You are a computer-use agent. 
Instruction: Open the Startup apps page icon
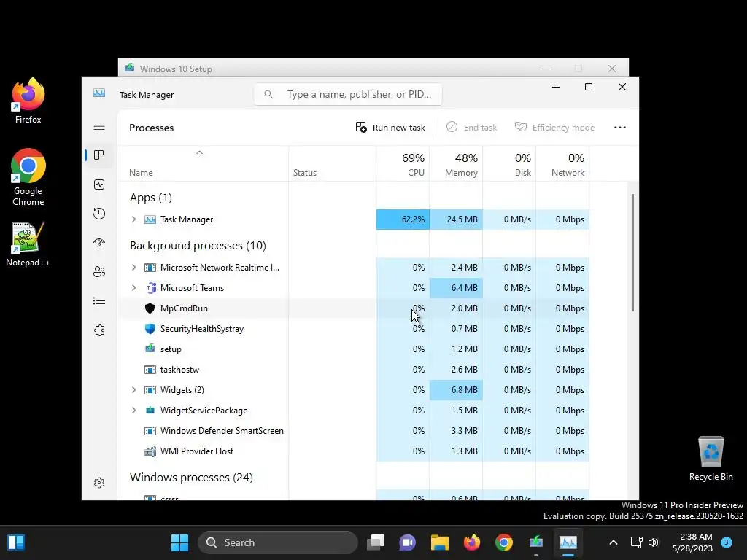click(x=99, y=242)
